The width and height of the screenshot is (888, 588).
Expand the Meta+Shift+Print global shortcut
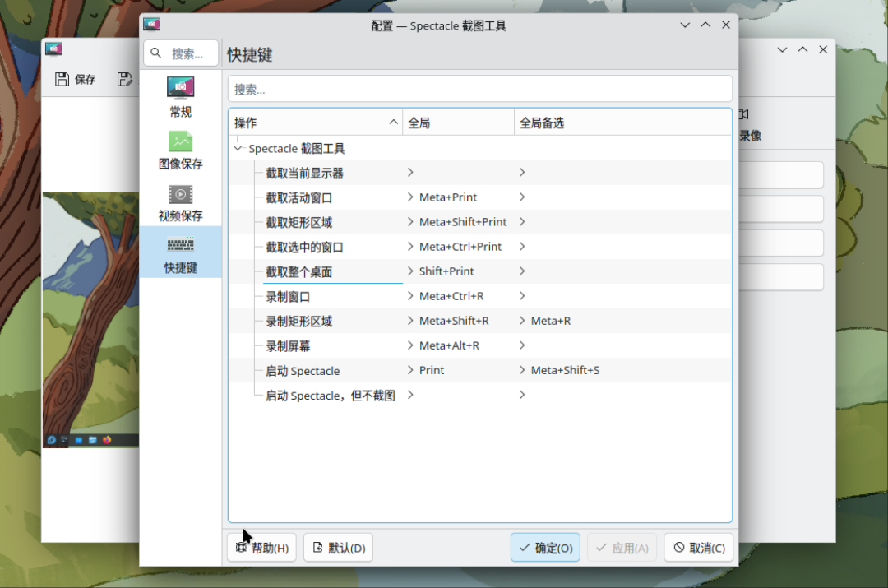(410, 221)
